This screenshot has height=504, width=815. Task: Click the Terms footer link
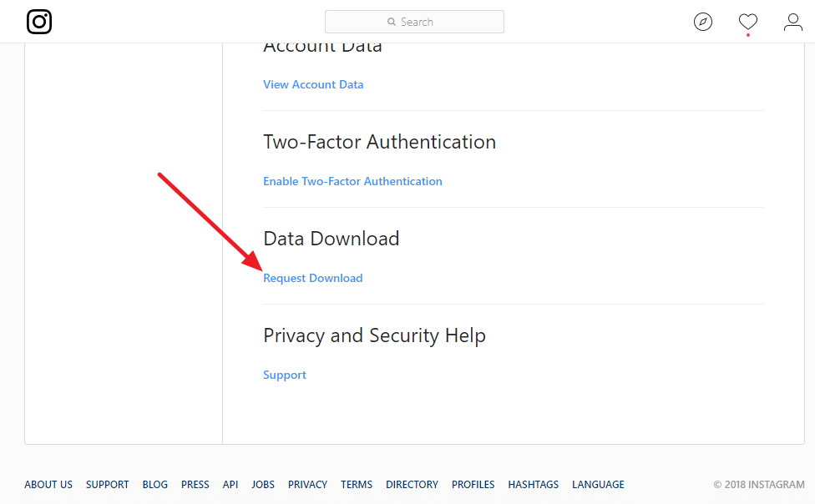click(x=357, y=484)
